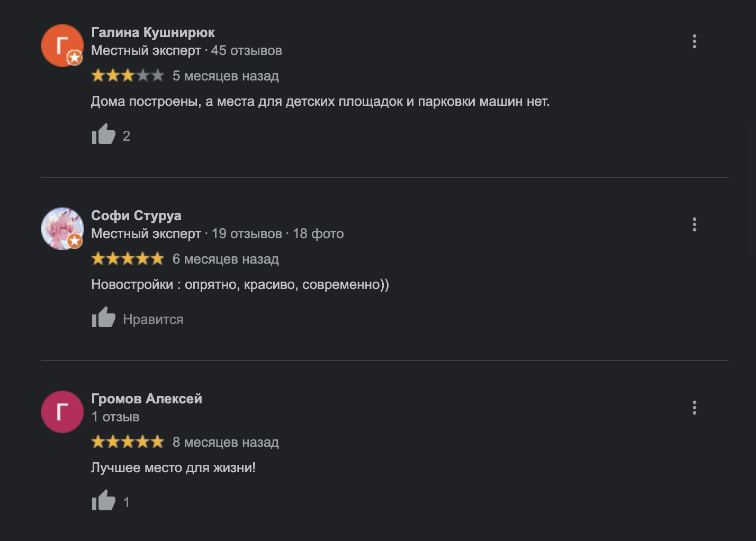Open more options for Галина Кушнирюк's review
The height and width of the screenshot is (541, 756).
(694, 41)
